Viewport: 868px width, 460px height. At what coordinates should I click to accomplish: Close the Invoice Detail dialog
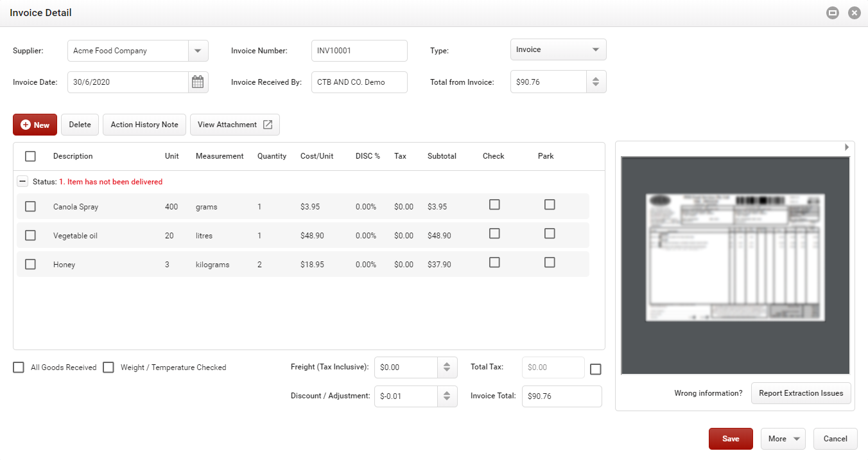coord(854,13)
